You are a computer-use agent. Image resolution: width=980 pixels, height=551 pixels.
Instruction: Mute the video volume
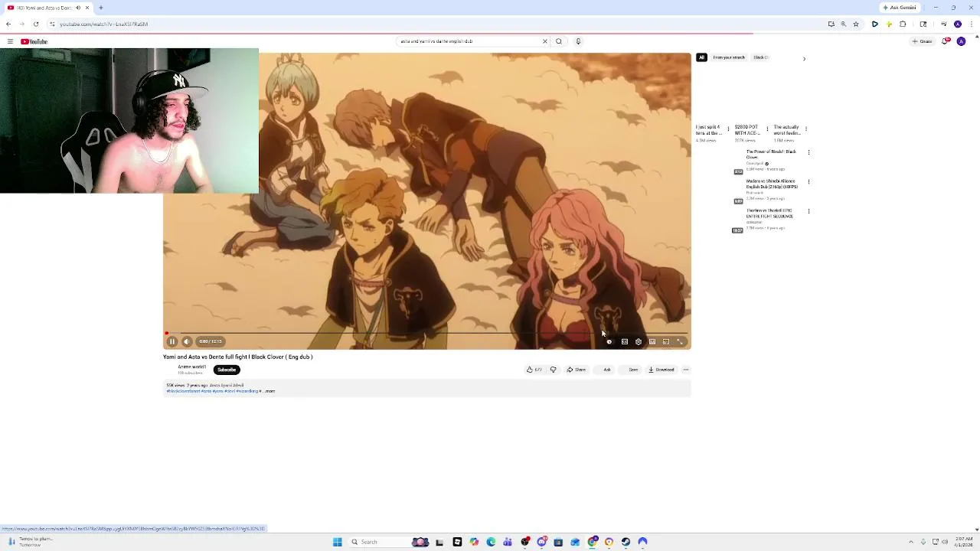187,342
